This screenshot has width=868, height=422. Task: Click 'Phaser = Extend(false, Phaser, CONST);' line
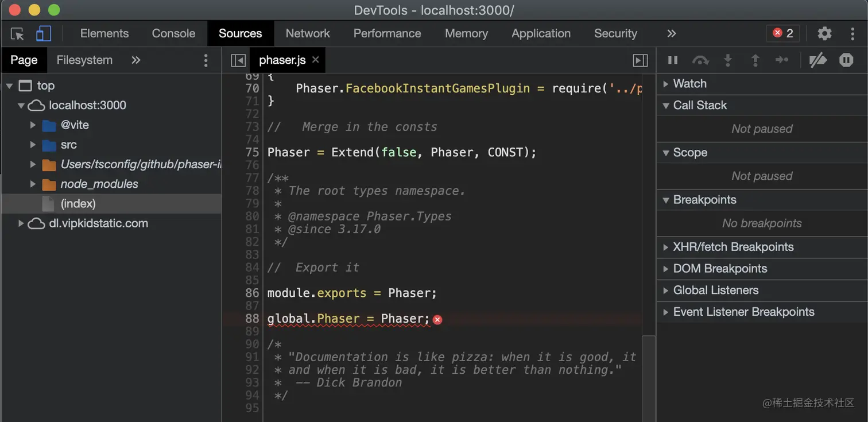(x=402, y=152)
